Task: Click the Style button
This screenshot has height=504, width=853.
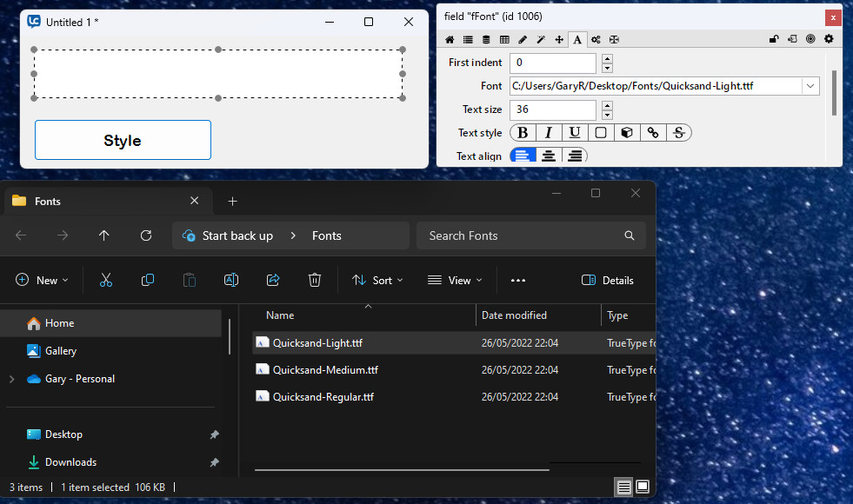Action: pos(123,140)
